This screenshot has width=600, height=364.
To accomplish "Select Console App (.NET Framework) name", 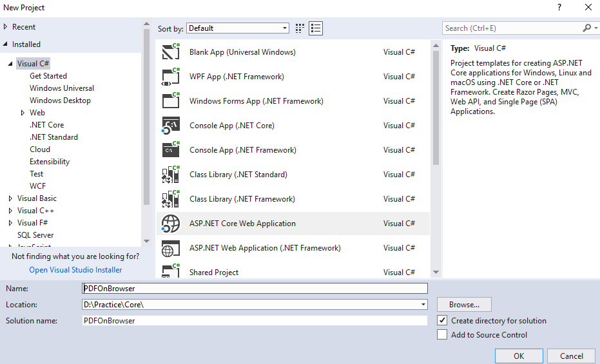I will pos(242,150).
